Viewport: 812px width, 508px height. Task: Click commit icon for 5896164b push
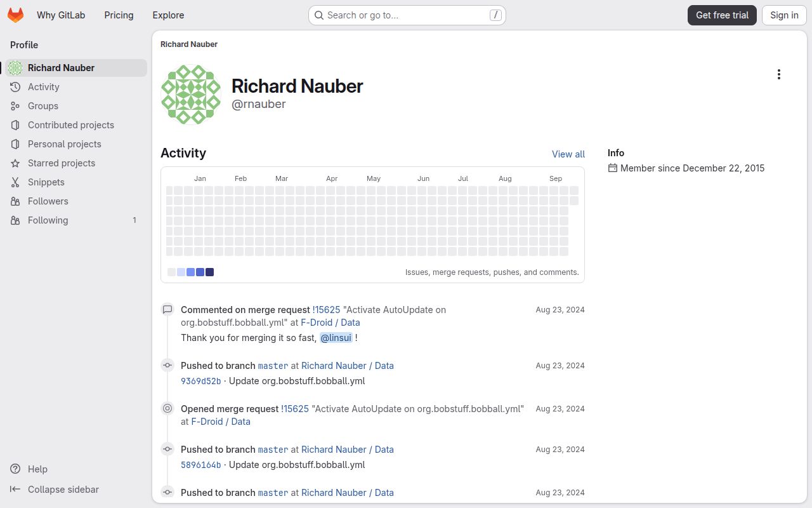[167, 450]
